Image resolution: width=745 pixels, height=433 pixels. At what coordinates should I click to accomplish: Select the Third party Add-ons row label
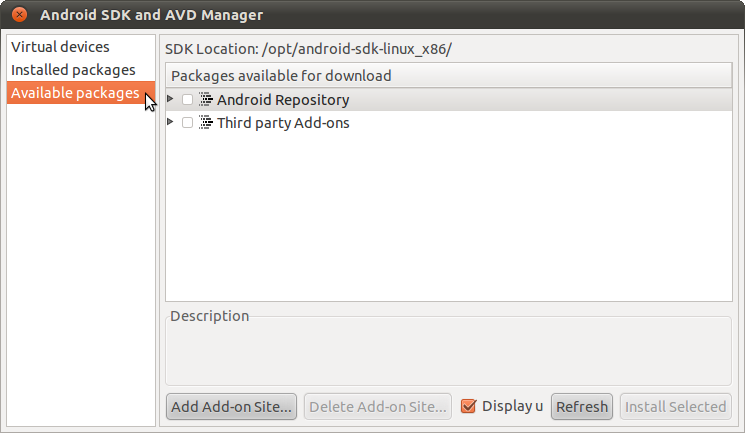[x=283, y=123]
